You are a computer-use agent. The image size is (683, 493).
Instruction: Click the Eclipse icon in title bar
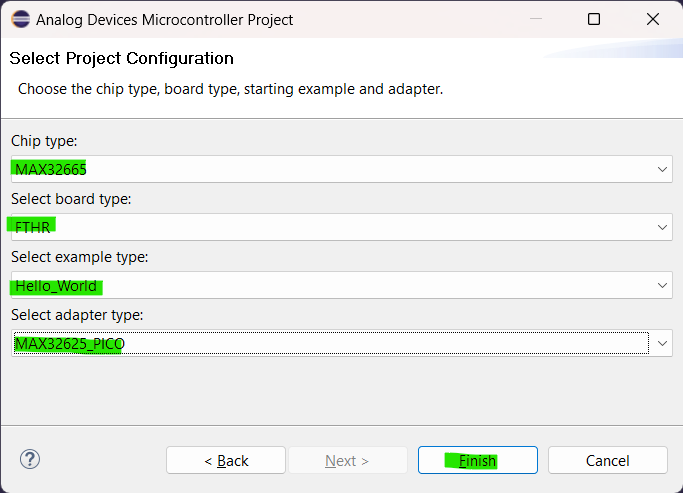(x=21, y=19)
